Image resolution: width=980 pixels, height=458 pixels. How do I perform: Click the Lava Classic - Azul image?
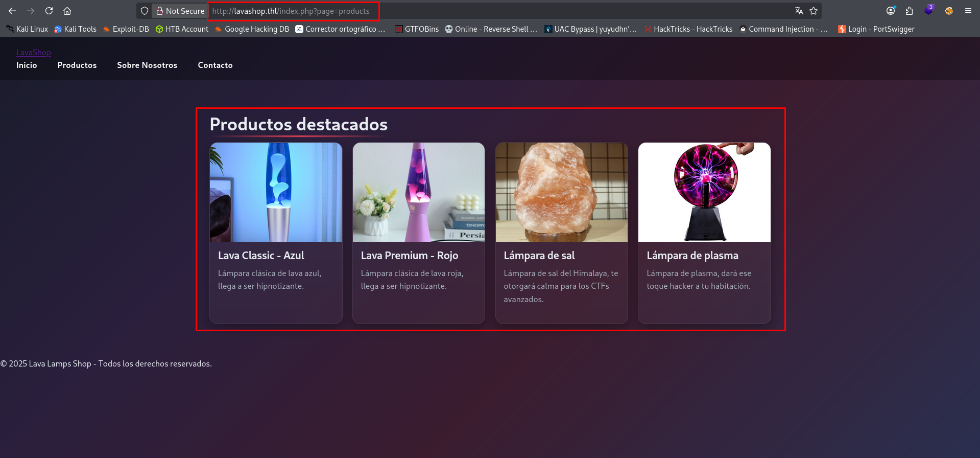point(276,192)
